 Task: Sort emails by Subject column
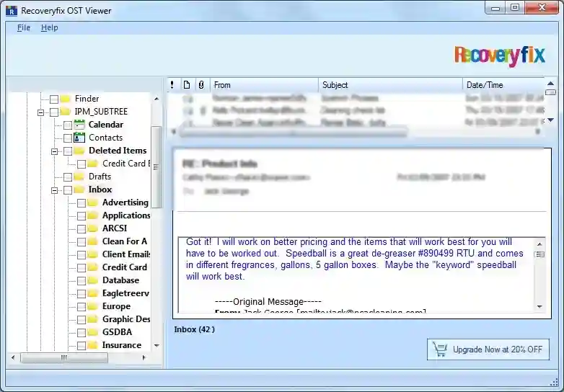tap(390, 85)
